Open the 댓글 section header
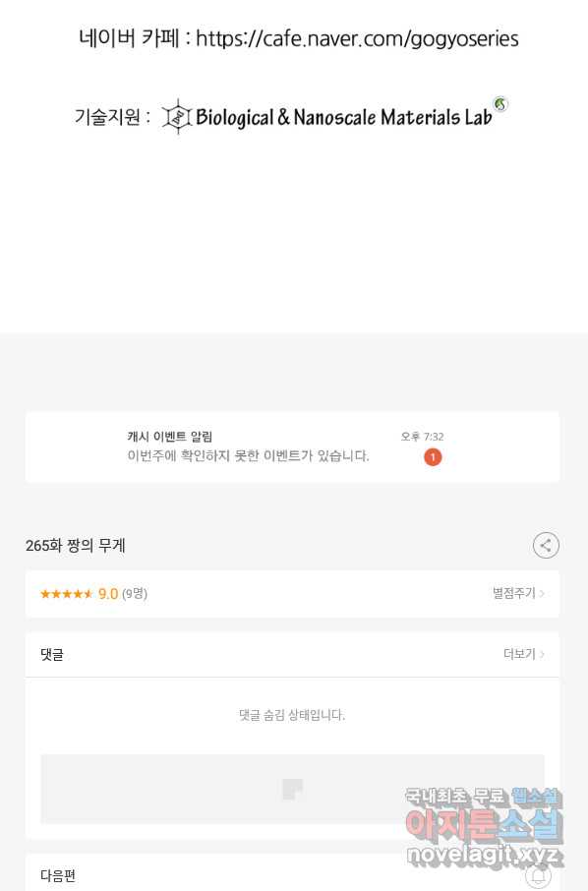The width and height of the screenshot is (588, 891). pyautogui.click(x=292, y=654)
